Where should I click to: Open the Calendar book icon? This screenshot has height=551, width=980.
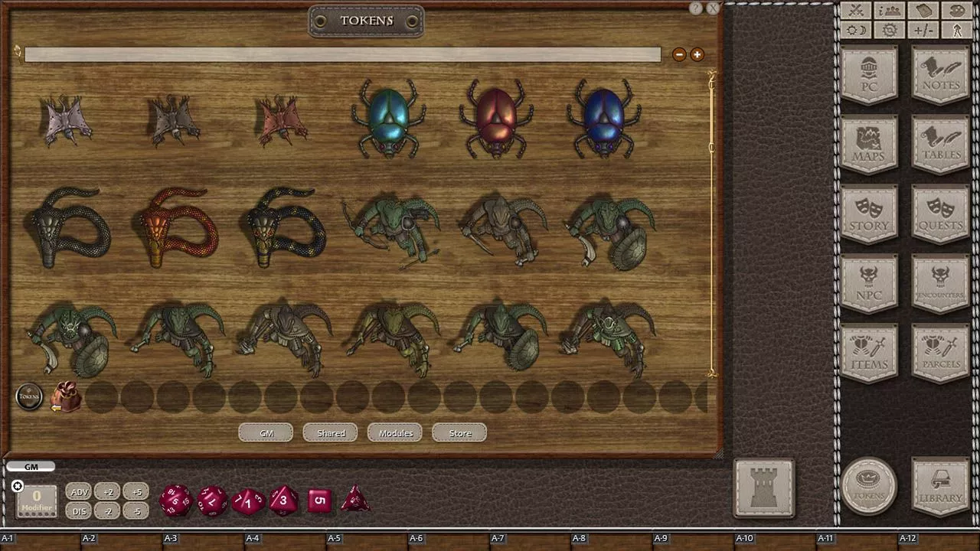[923, 10]
